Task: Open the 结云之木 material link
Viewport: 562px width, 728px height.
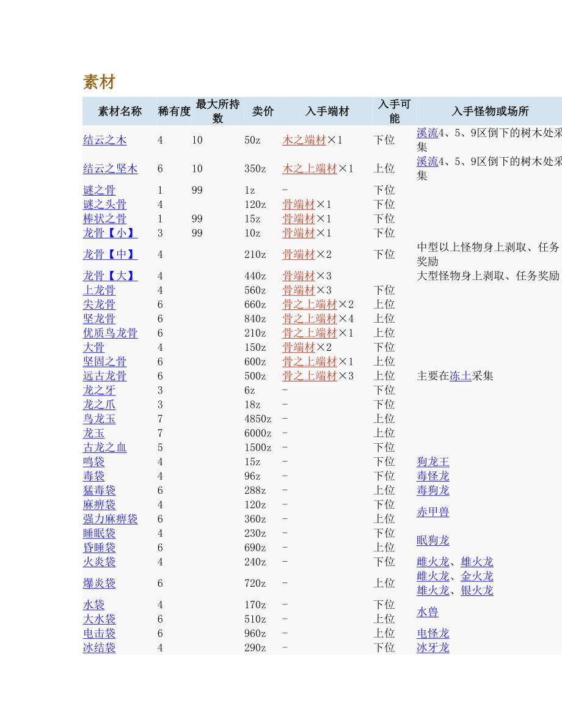Action: (x=104, y=140)
